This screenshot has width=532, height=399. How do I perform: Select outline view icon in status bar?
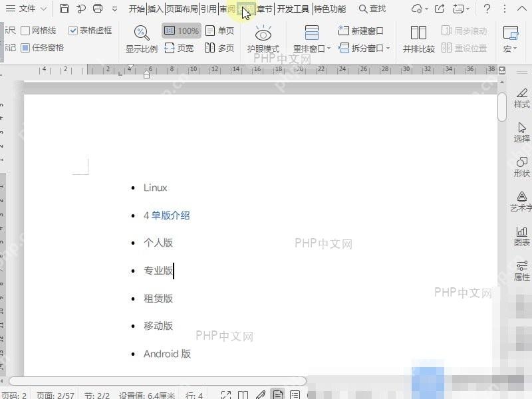(295, 395)
